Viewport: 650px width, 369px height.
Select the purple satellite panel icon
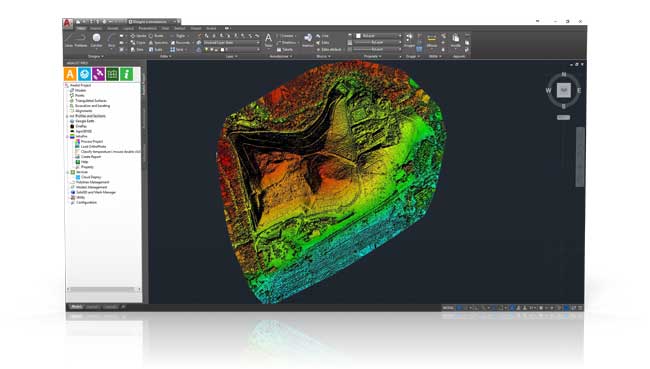98,74
